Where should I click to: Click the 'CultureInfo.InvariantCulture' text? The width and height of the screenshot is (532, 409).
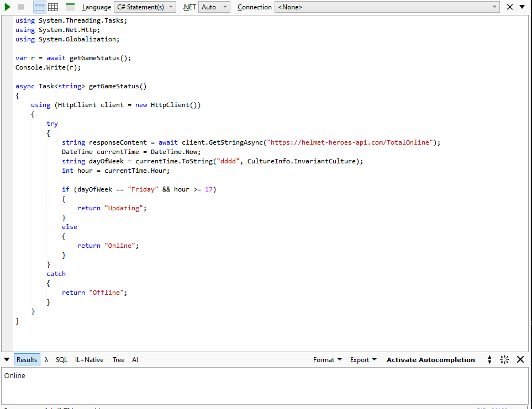[301, 161]
